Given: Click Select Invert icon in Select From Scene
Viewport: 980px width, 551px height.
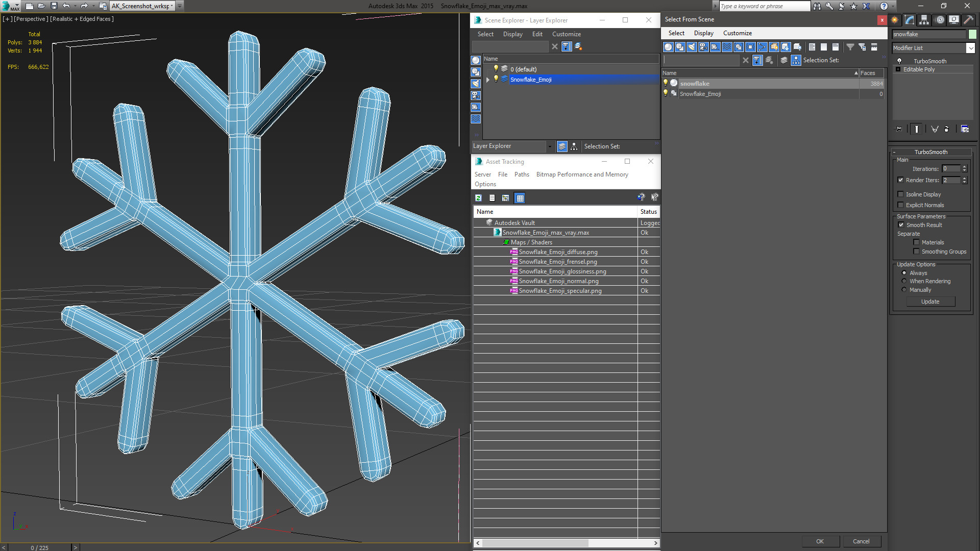Looking at the screenshot, I should pyautogui.click(x=836, y=47).
